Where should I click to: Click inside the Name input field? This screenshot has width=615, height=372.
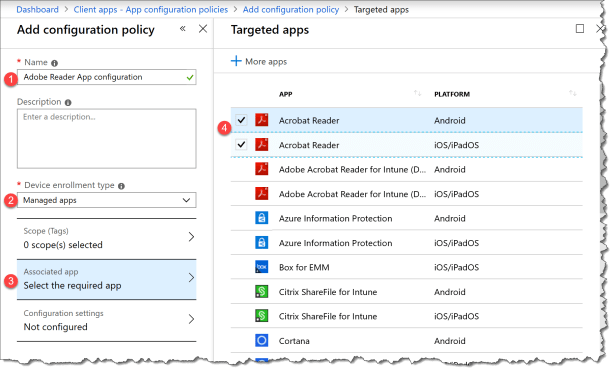(107, 77)
